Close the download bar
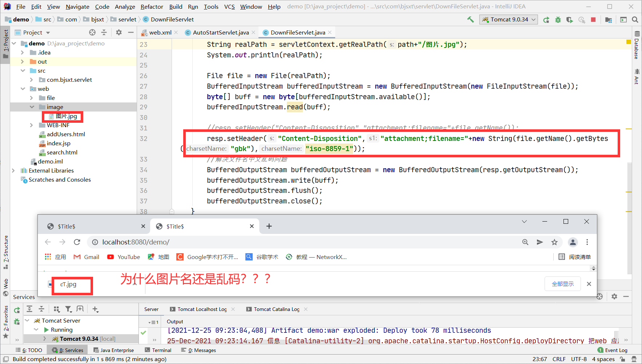Image resolution: width=642 pixels, height=364 pixels. click(x=589, y=284)
